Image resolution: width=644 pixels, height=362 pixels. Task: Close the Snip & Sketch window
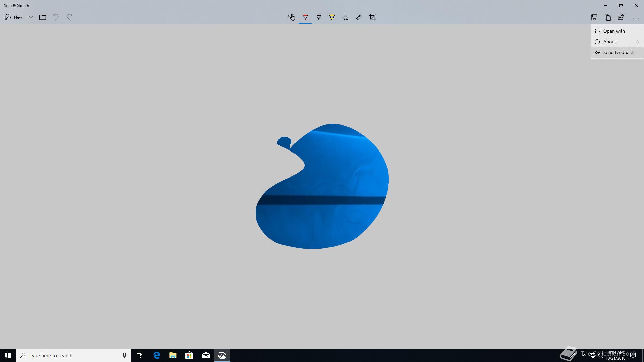click(636, 5)
